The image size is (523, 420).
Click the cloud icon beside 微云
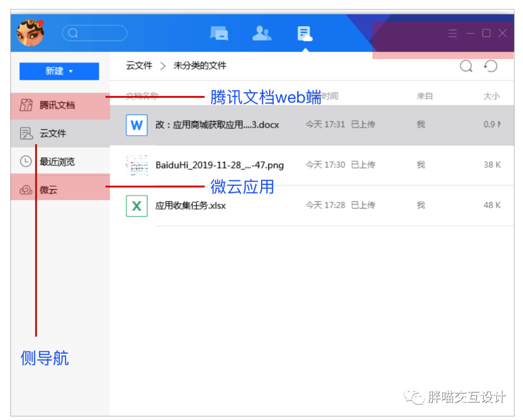26,190
